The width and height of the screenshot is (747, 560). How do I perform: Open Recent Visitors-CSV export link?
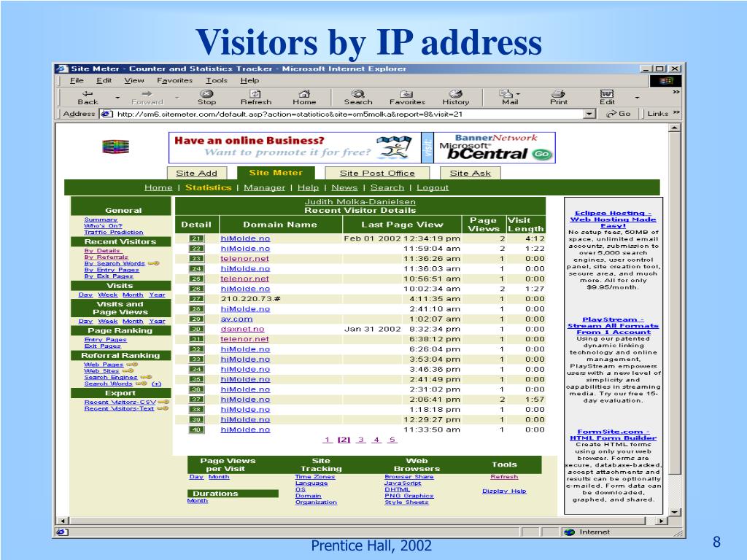click(120, 402)
